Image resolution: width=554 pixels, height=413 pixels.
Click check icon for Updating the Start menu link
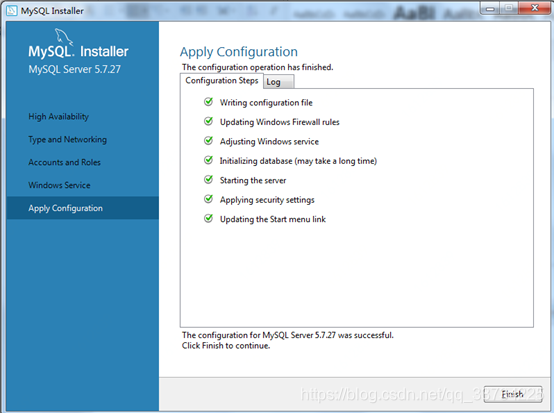(208, 219)
